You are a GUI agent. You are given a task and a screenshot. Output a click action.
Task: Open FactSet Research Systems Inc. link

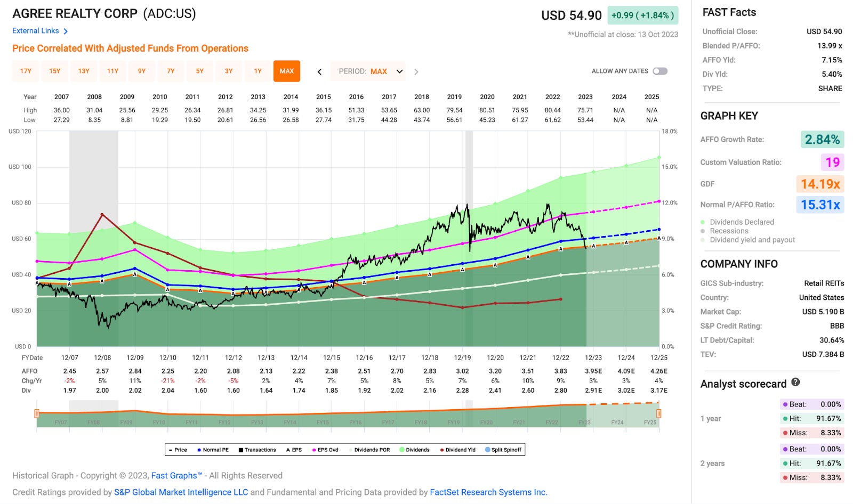489,492
